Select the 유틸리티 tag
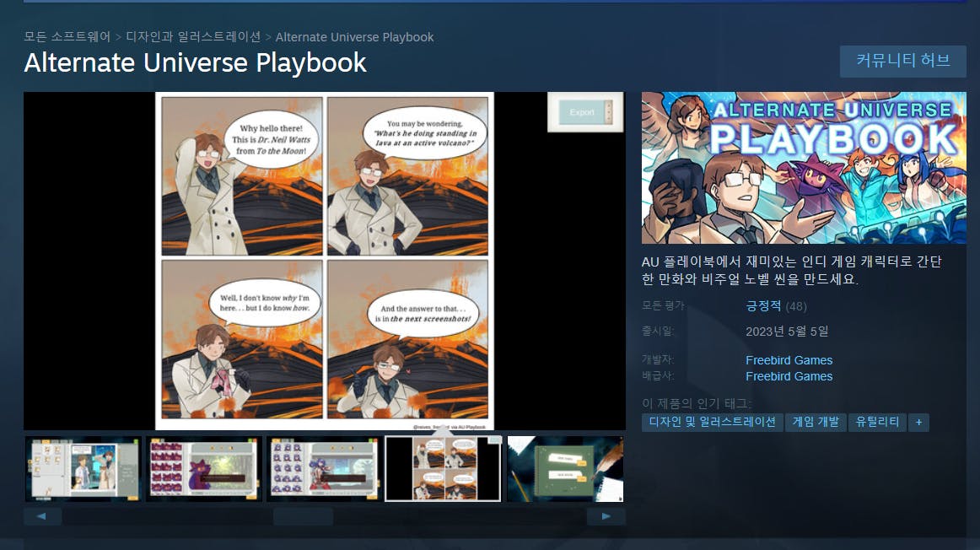This screenshot has height=550, width=980. (877, 422)
